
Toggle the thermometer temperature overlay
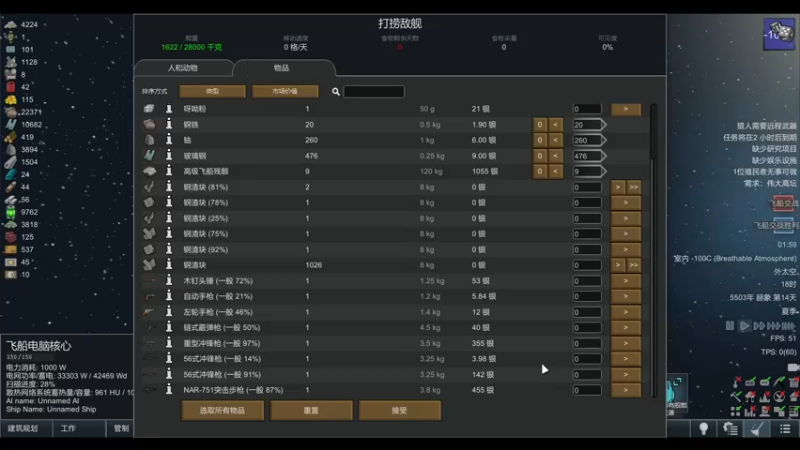tap(736, 382)
